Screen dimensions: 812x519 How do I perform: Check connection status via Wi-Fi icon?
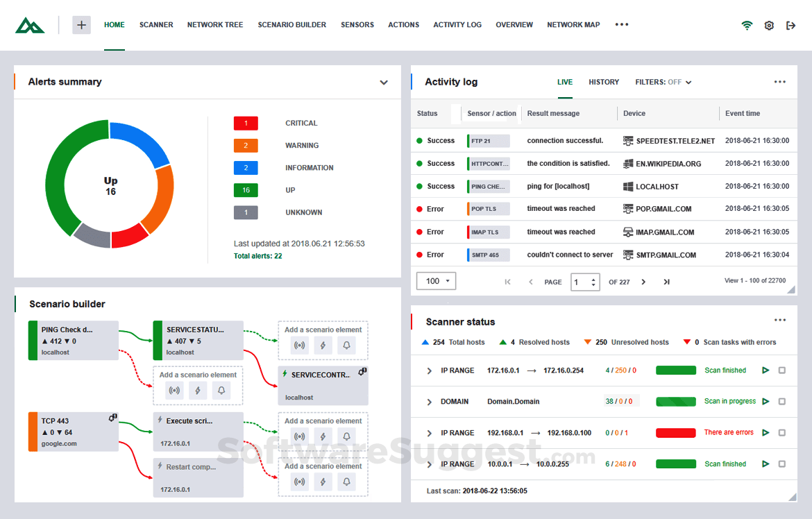pyautogui.click(x=747, y=25)
